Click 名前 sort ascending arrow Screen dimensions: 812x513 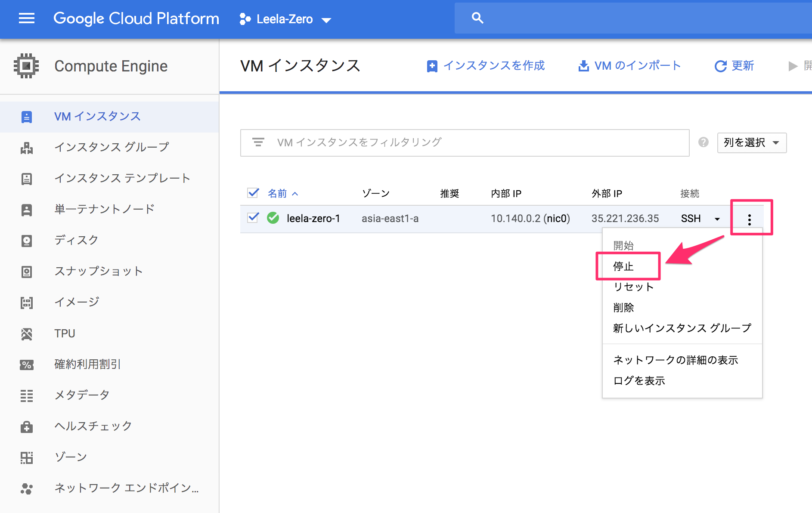coord(295,194)
